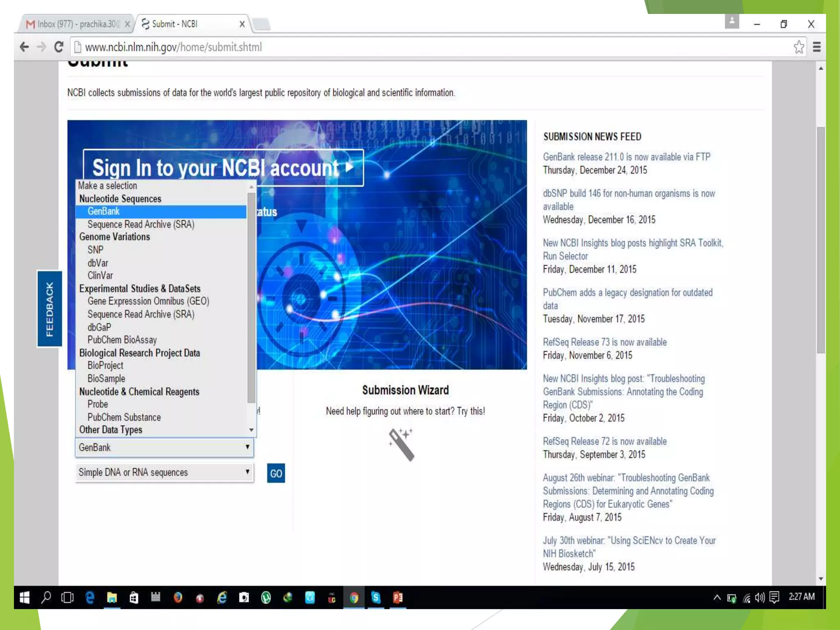840x630 pixels.
Task: Click the FEEDBACK side tab
Action: (50, 309)
